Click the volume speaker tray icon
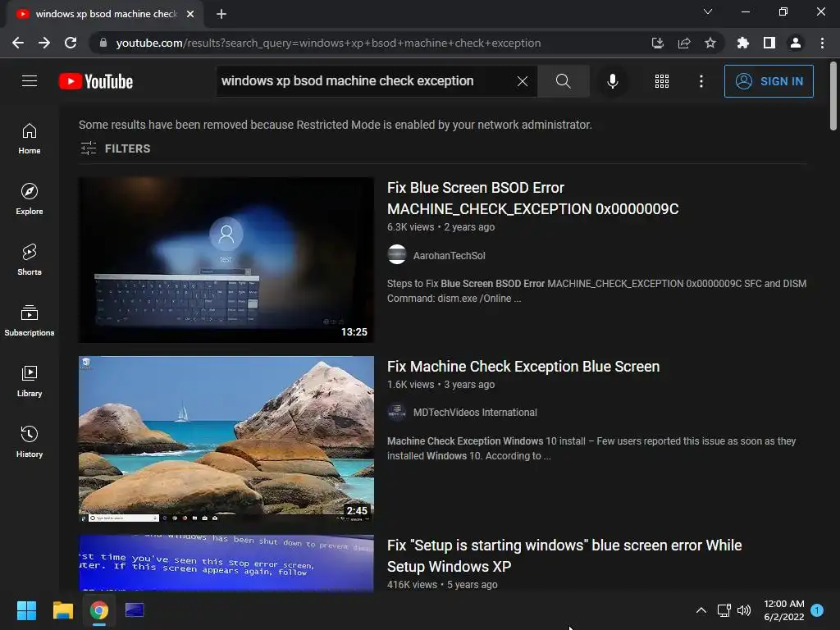The image size is (840, 630). coord(743,610)
